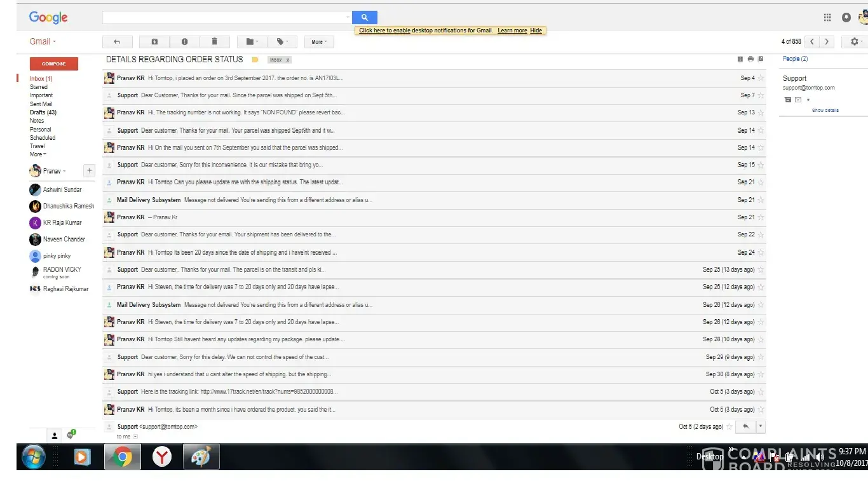Open the Move to folder dropdown
Image resolution: width=868 pixels, height=488 pixels.
point(252,42)
